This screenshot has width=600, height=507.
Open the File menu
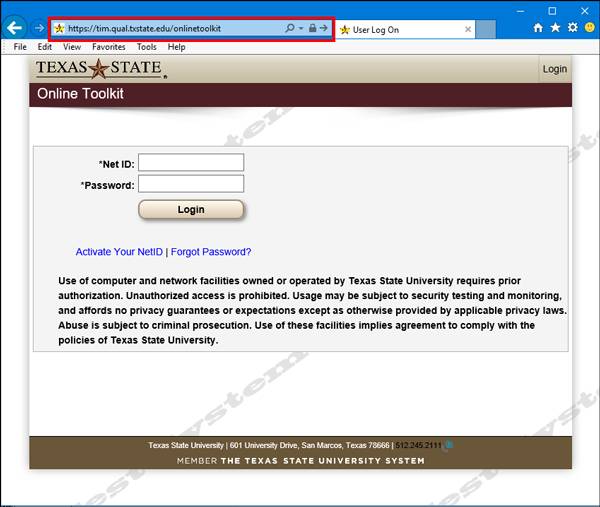coord(20,47)
